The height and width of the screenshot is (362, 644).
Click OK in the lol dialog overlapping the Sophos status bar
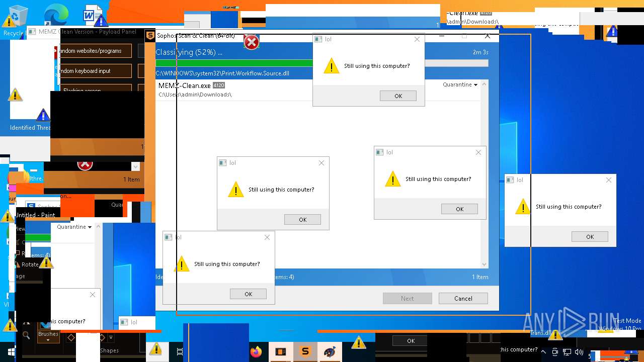coord(248,294)
